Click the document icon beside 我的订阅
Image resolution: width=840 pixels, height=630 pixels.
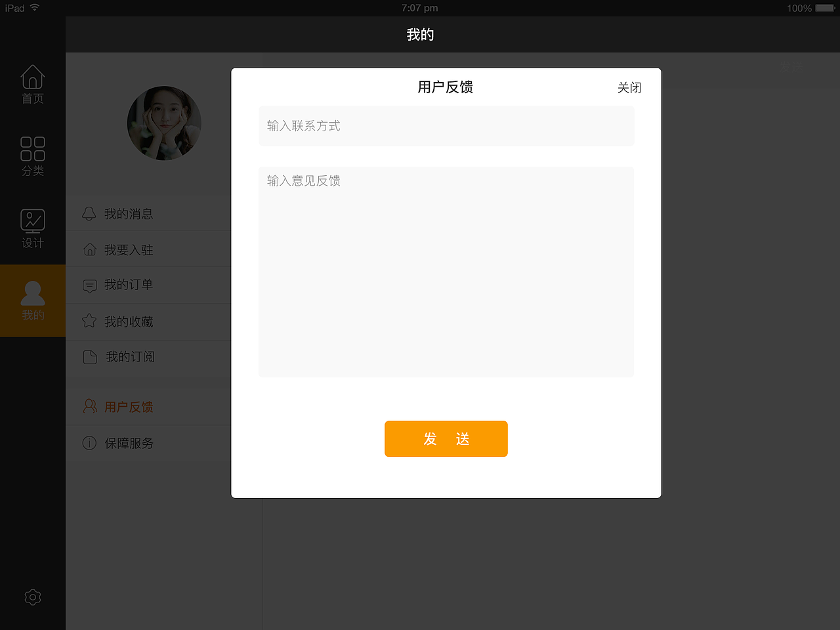click(90, 357)
